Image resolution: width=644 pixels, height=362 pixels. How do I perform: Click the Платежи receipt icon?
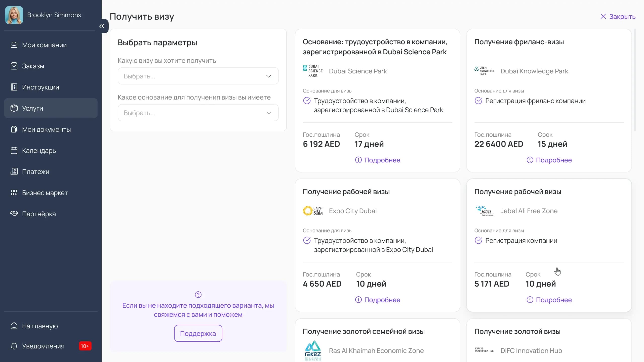(14, 172)
